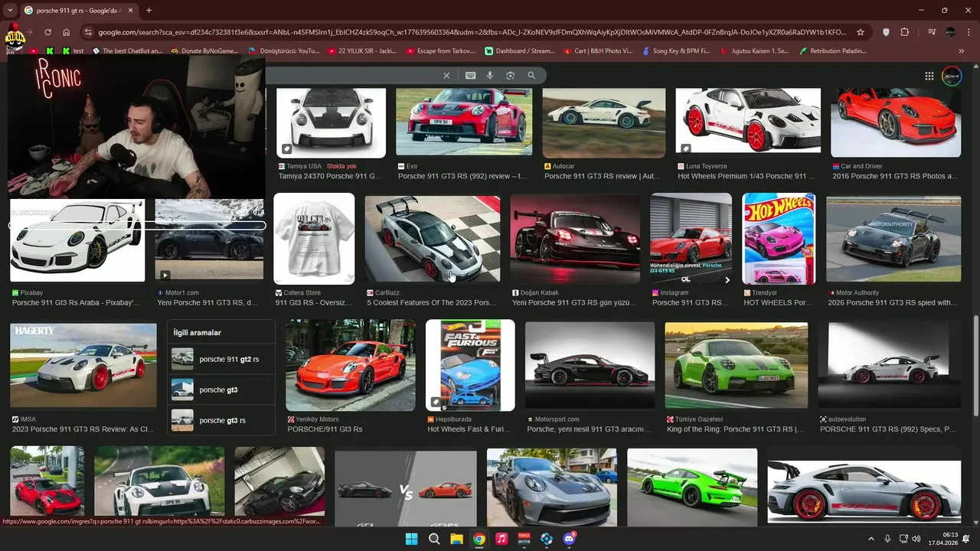Open Car and Driver '2016 Porsche 911' result
This screenshot has width=980, height=551.
pyautogui.click(x=895, y=176)
